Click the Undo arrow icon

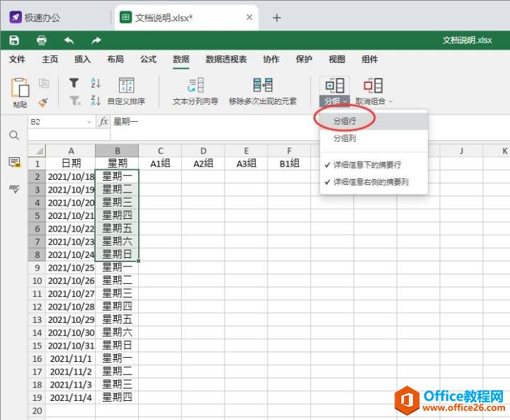pyautogui.click(x=69, y=40)
